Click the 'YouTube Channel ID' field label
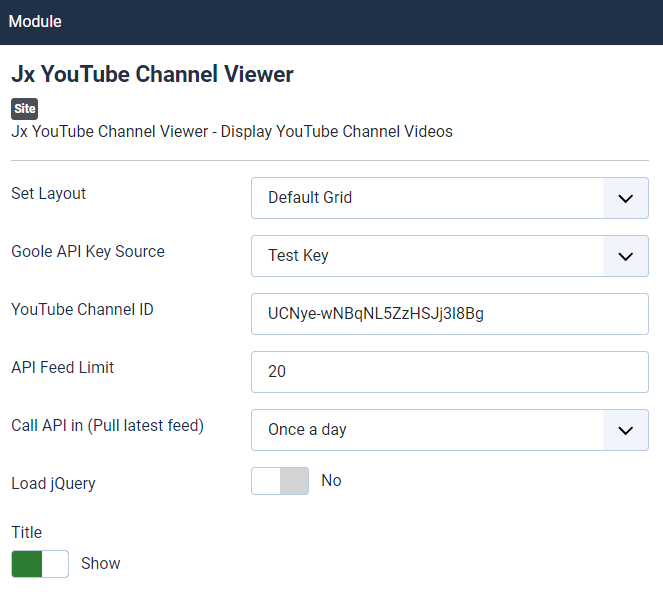 [x=82, y=310]
